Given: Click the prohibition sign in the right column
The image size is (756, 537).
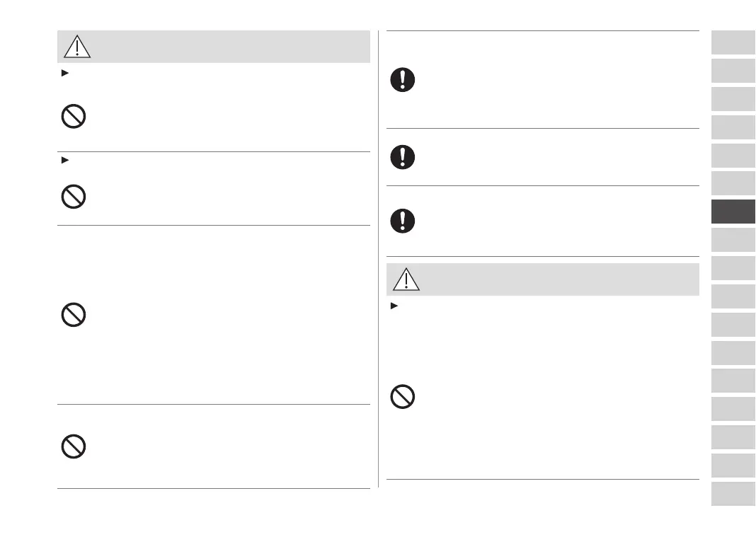Looking at the screenshot, I should coord(403,397).
